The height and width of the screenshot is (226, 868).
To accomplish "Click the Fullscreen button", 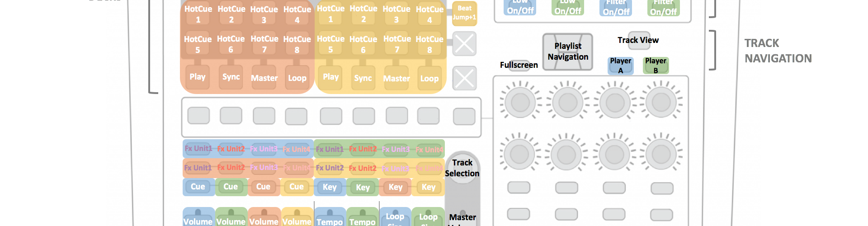I will tap(519, 65).
